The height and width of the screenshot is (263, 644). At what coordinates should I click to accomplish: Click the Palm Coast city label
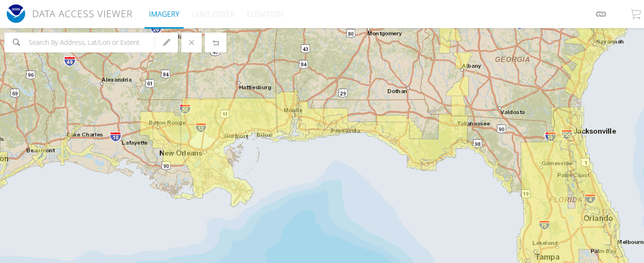(573, 175)
